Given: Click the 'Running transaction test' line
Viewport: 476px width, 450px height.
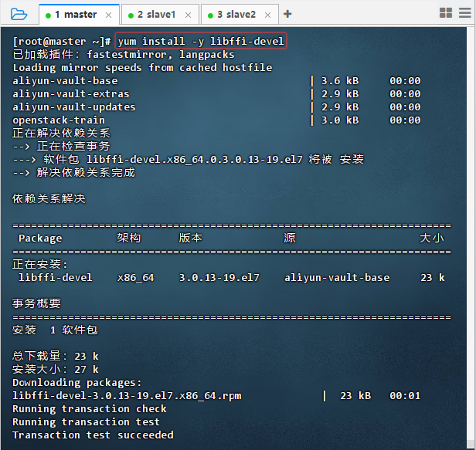Looking at the screenshot, I should coord(87,421).
